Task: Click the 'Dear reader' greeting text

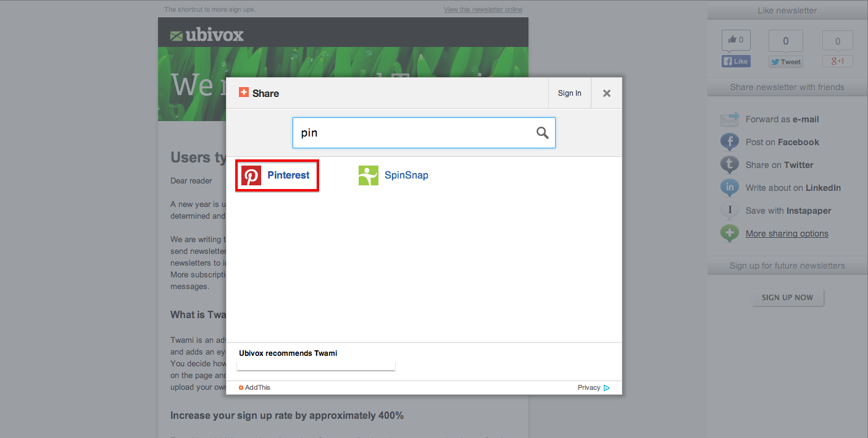Action: tap(191, 181)
